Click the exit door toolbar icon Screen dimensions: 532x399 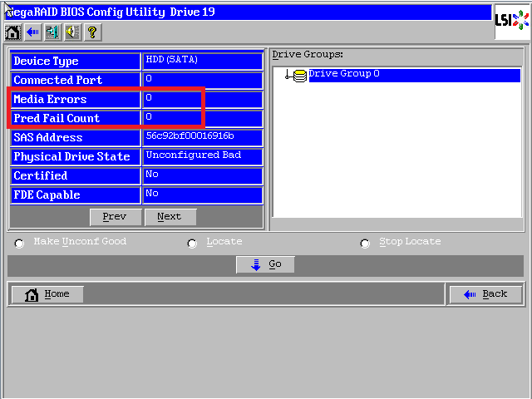click(52, 32)
